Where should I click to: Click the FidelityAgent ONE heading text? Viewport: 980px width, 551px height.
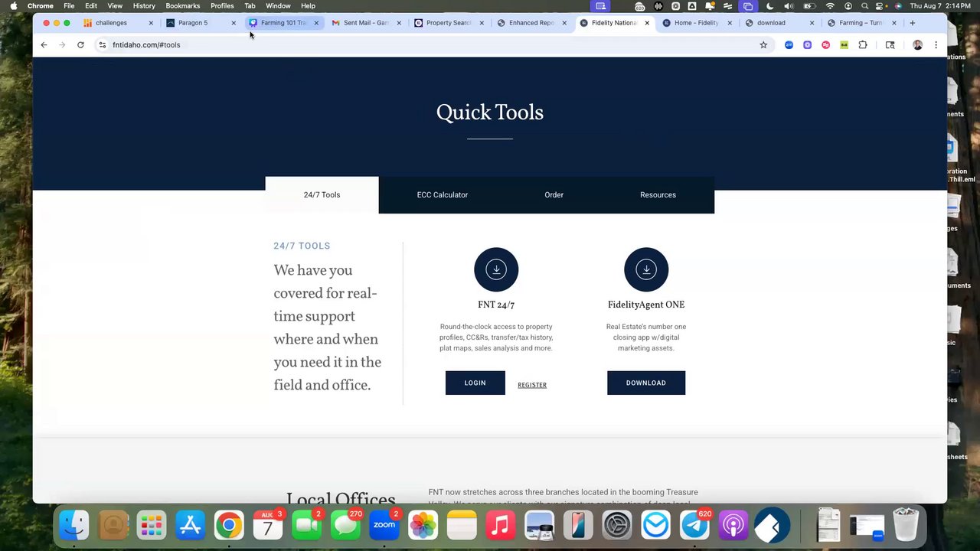click(646, 305)
